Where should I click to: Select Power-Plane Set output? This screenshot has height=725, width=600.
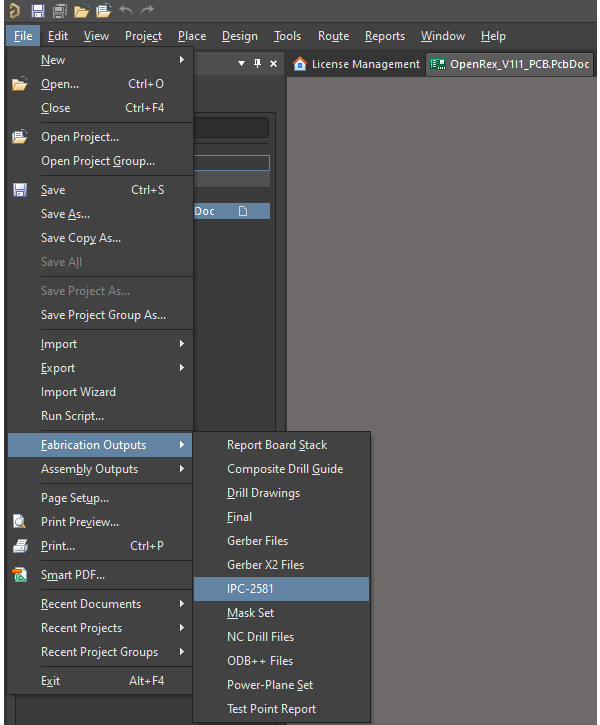pyautogui.click(x=282, y=685)
